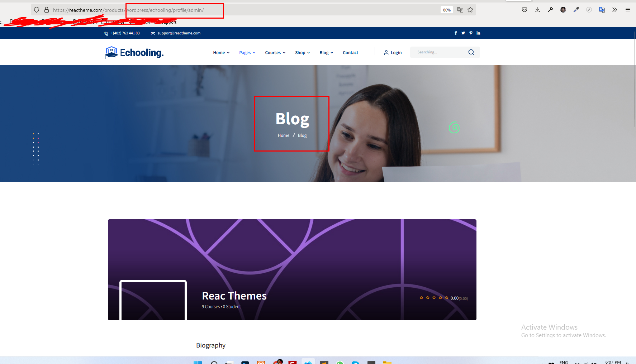Select the eyedropper color picker extension
The width and height of the screenshot is (636, 364).
[x=576, y=10]
